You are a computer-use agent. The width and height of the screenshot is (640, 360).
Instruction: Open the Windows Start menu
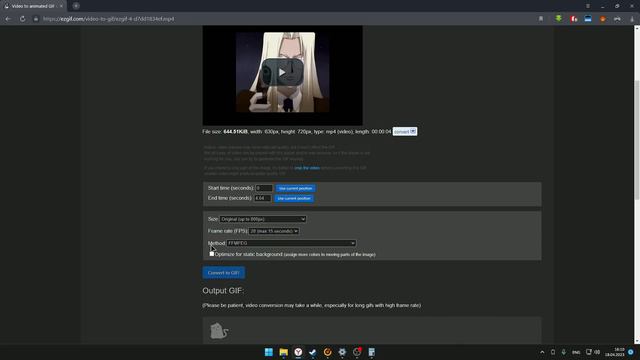click(269, 352)
